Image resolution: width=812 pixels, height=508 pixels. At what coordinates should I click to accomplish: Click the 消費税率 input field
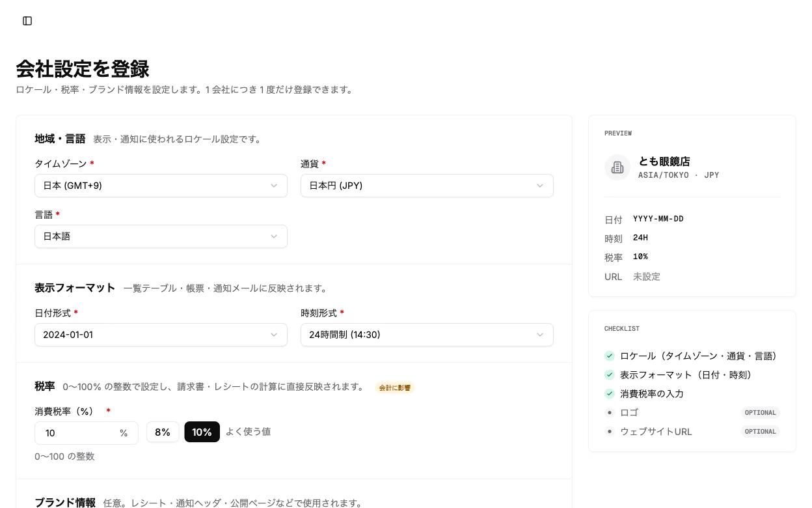pos(87,433)
